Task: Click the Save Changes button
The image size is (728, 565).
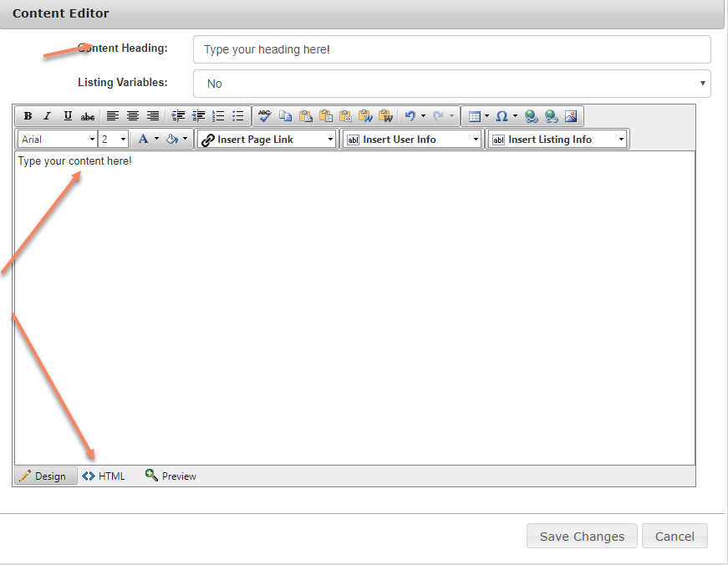Action: click(583, 537)
